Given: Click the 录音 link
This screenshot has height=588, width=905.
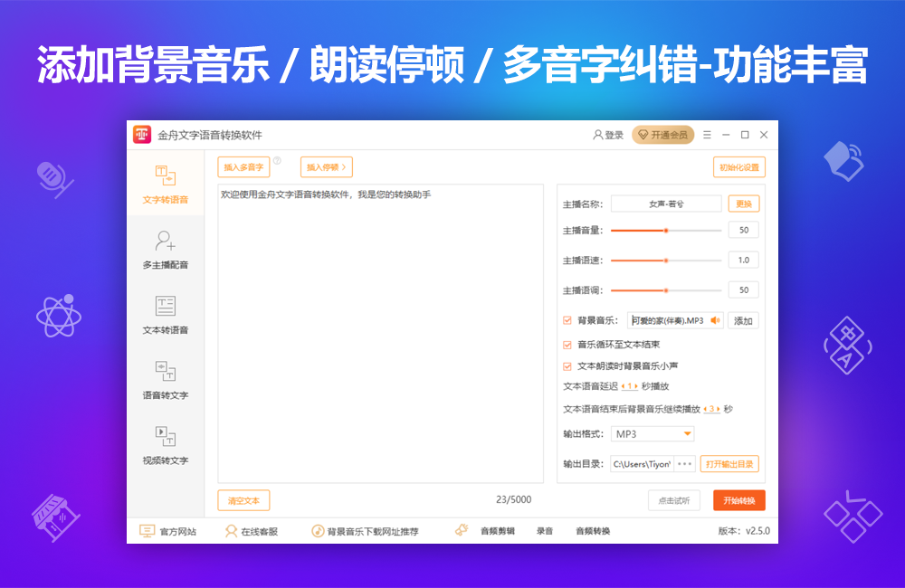Looking at the screenshot, I should pyautogui.click(x=545, y=531).
